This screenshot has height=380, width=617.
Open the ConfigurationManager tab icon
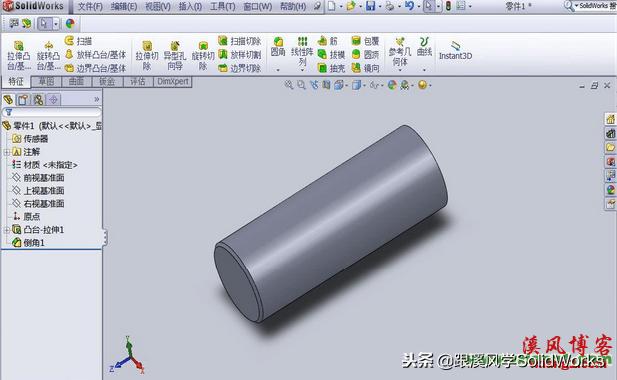(38, 100)
